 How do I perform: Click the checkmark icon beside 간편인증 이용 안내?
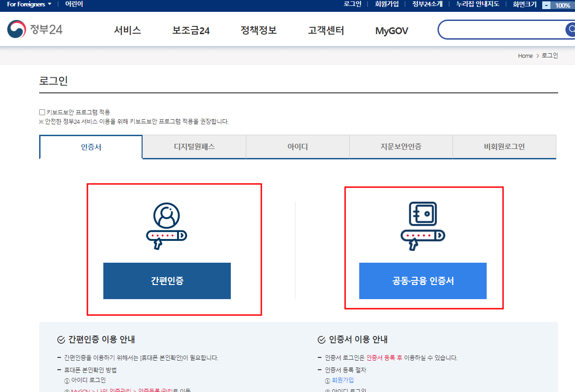coord(60,339)
